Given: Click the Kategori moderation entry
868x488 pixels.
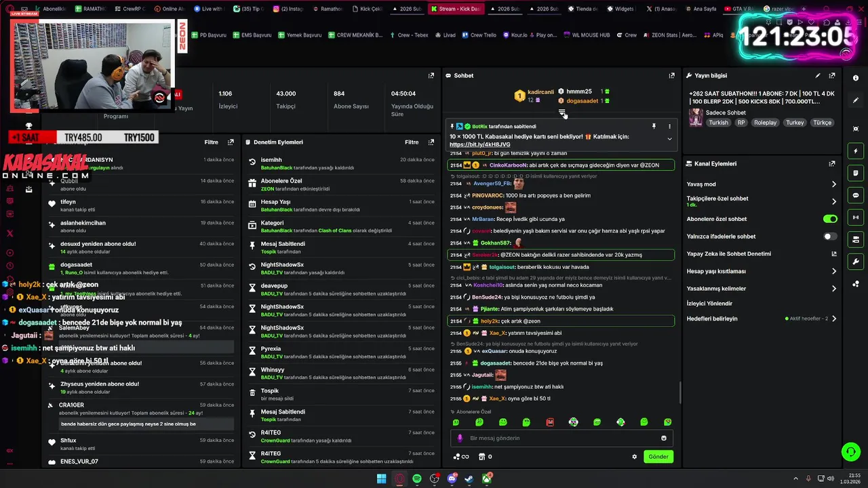Looking at the screenshot, I should click(x=341, y=226).
